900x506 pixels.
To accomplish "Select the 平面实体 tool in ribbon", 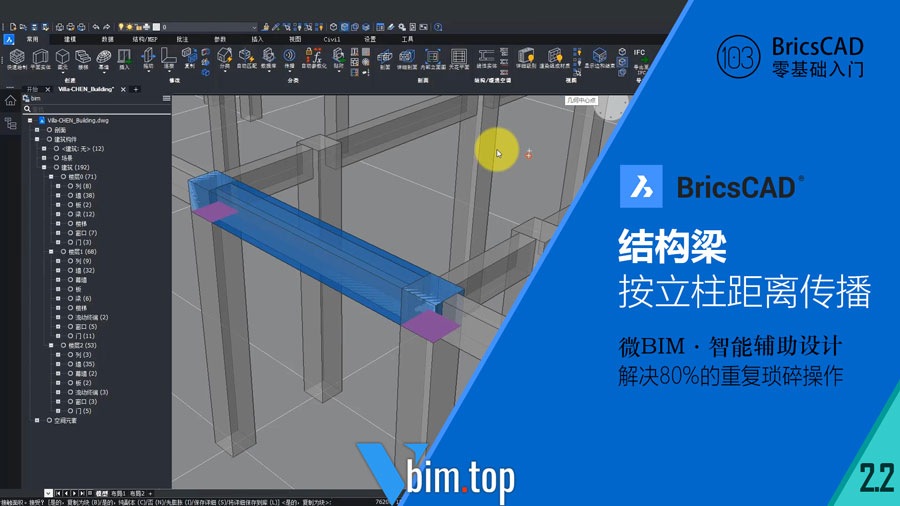I will [41, 58].
